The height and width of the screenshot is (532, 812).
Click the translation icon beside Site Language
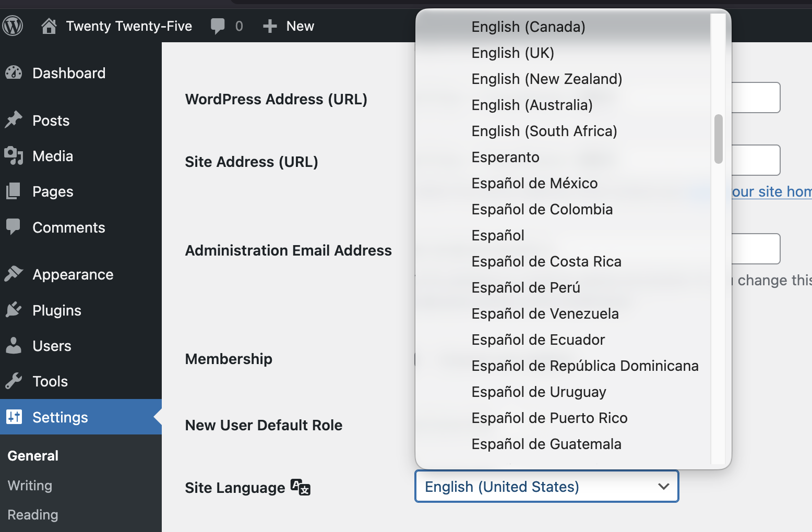(x=300, y=487)
